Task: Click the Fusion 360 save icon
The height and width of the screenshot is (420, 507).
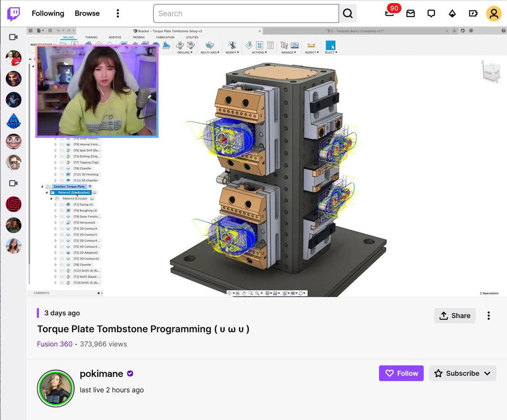Action: [x=50, y=31]
